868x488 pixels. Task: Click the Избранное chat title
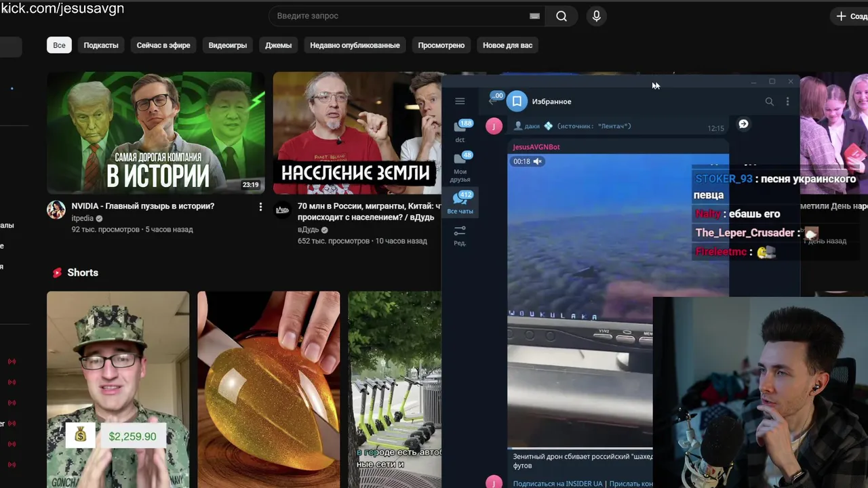pos(551,101)
